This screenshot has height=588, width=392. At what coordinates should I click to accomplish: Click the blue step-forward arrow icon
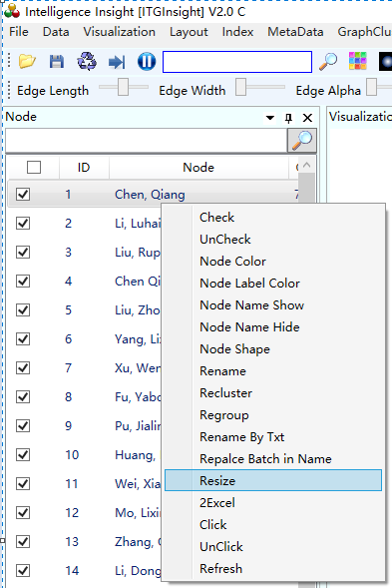pos(117,62)
